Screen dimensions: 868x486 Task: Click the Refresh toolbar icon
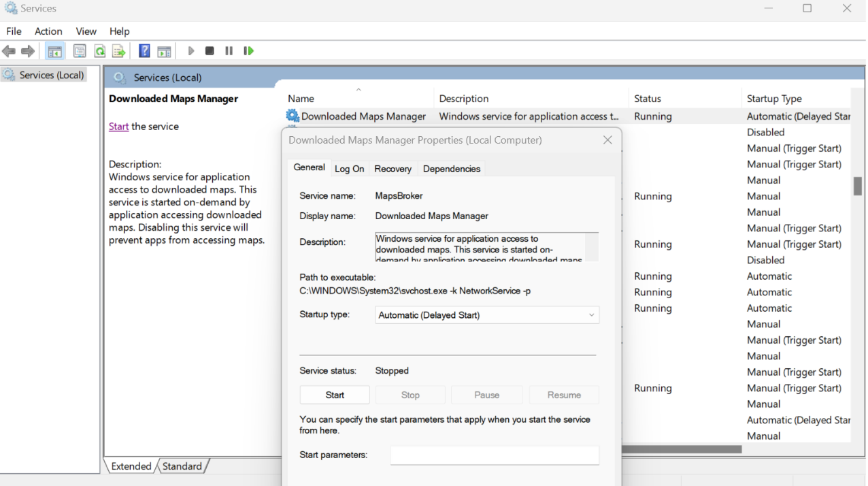pos(100,51)
